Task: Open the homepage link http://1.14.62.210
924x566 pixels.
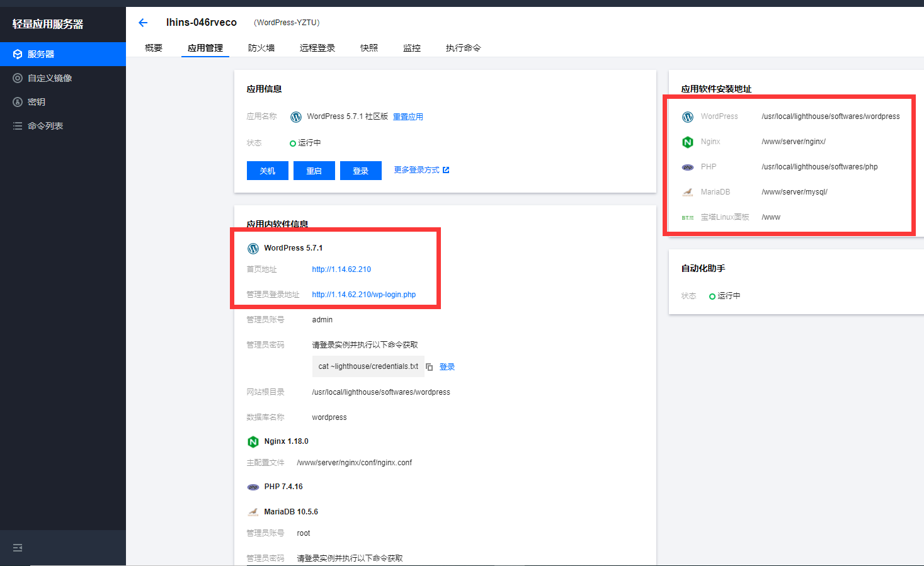Action: [x=341, y=269]
